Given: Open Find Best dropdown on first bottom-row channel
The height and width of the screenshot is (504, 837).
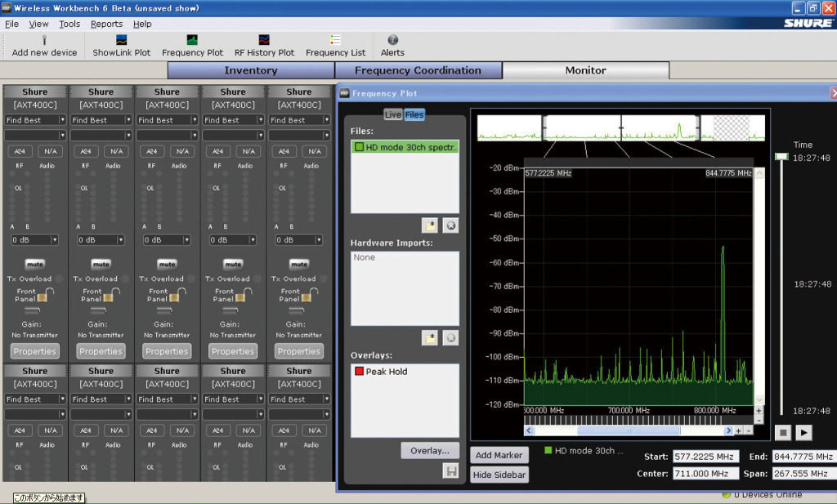Looking at the screenshot, I should click(x=35, y=399).
